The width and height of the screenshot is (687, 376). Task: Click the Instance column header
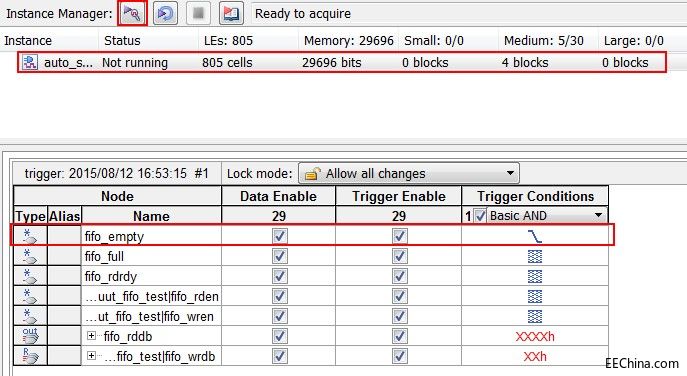pos(50,41)
